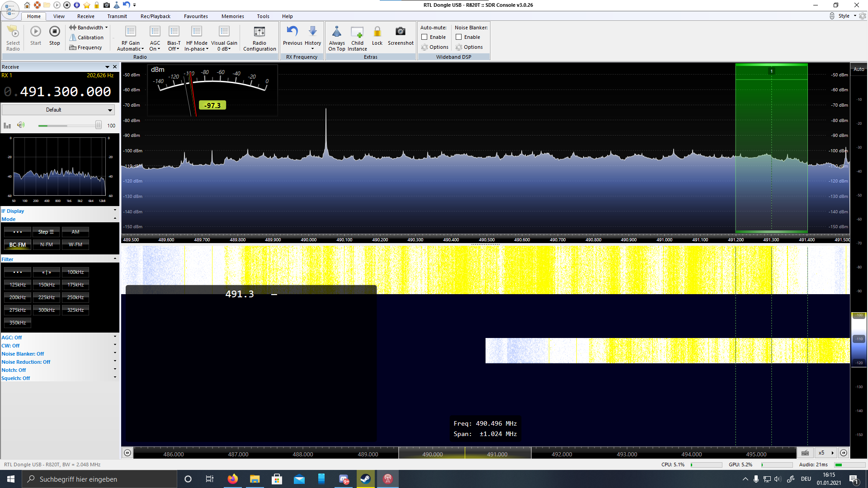This screenshot has width=868, height=488.
Task: Switch to the Favourites tab
Action: tap(196, 16)
